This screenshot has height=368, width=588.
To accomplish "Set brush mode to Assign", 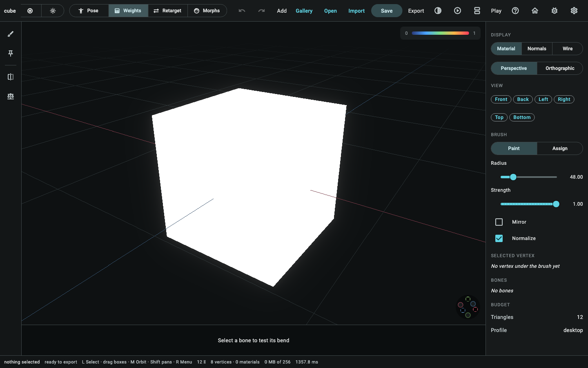I will point(560,148).
